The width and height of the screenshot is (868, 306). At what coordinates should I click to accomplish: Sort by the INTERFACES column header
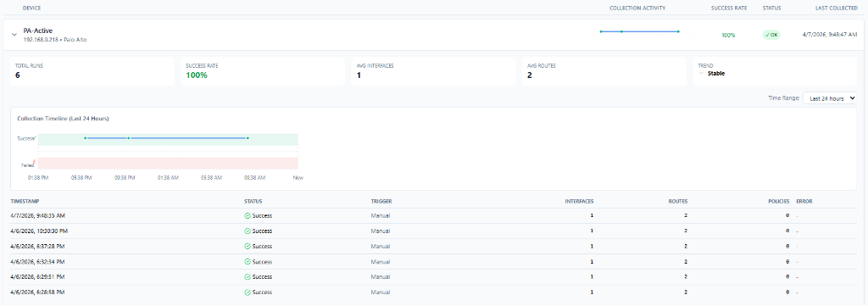point(579,201)
